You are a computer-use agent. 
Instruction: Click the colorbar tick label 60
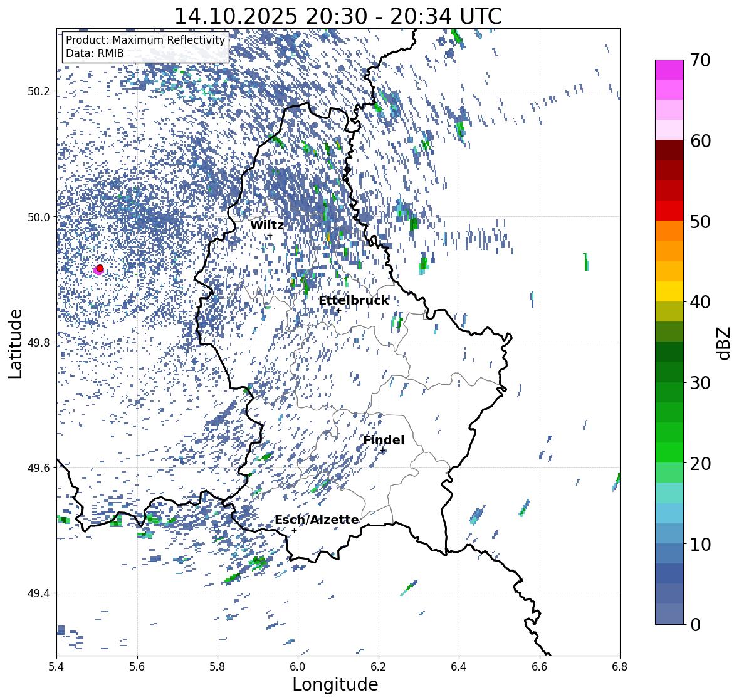700,141
